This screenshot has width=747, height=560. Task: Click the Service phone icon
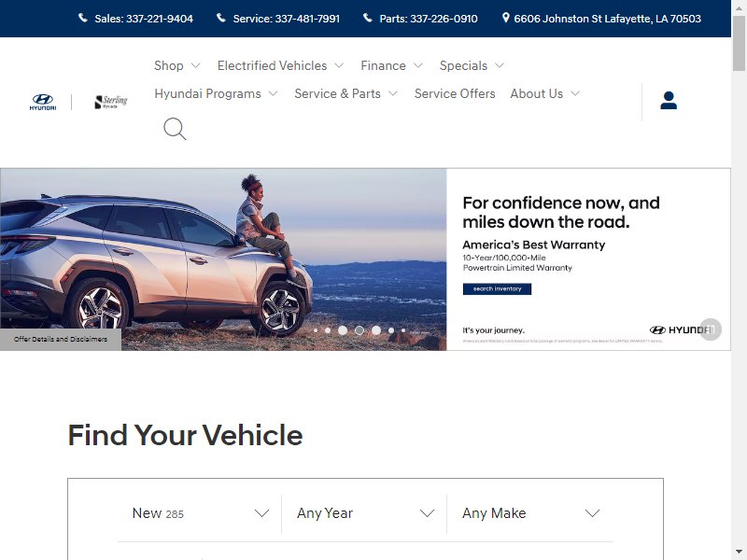221,18
